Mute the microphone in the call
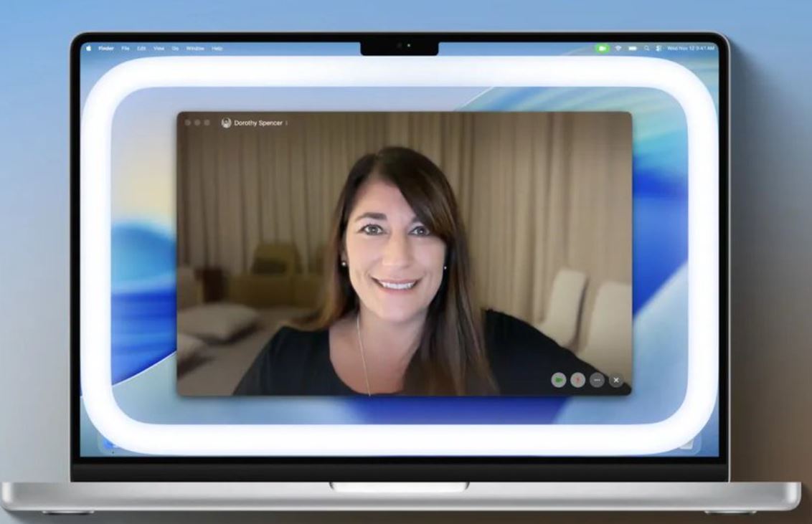This screenshot has height=524, width=812. (x=577, y=380)
